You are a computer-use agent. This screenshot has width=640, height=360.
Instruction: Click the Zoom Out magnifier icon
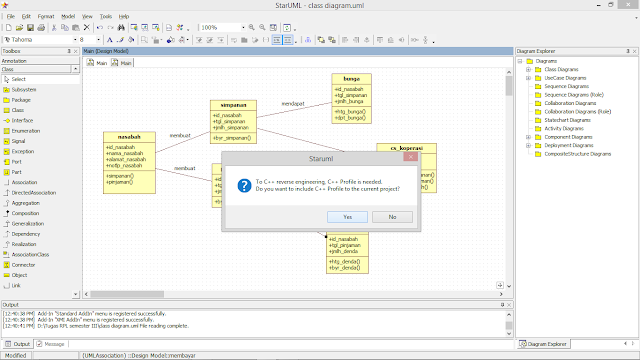click(x=262, y=27)
